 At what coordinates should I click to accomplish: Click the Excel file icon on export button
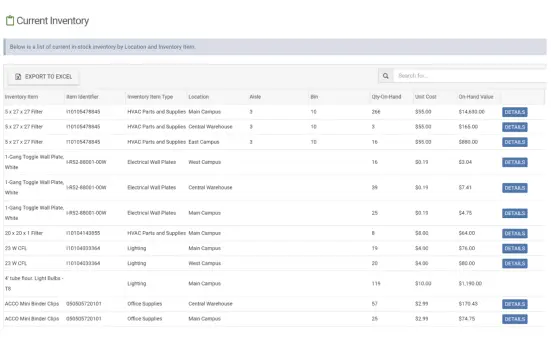coord(18,77)
